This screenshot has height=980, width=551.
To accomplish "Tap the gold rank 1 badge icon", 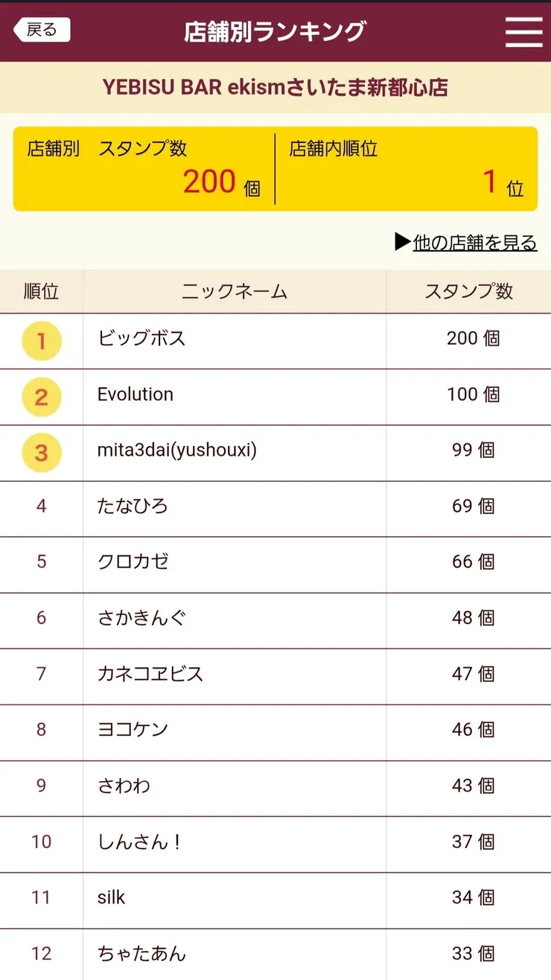I will coord(41,340).
